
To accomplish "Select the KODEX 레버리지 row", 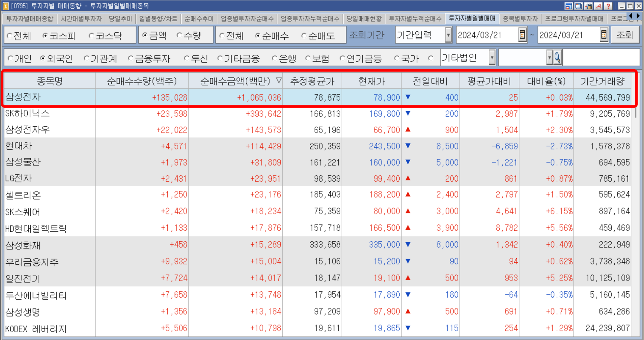I will 317,328.
